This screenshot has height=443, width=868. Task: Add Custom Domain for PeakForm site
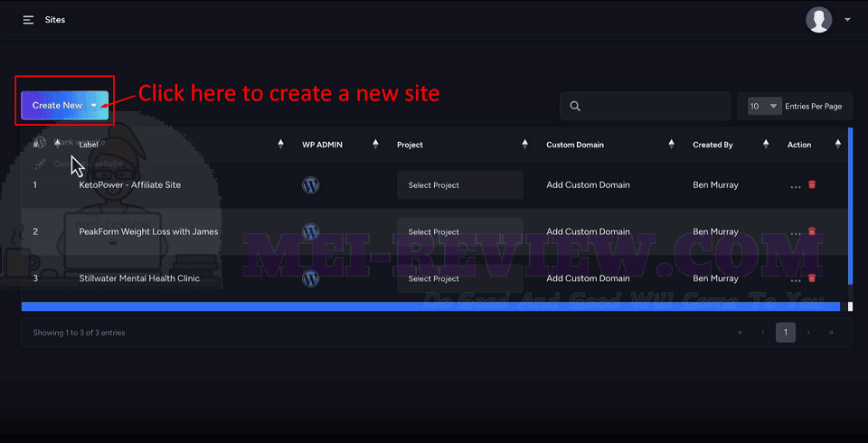[588, 231]
